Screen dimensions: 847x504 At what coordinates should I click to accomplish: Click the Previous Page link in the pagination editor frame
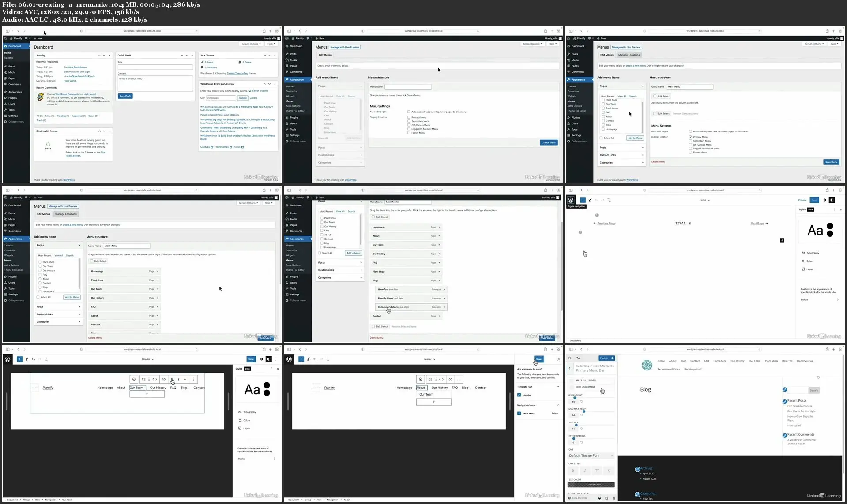point(606,224)
